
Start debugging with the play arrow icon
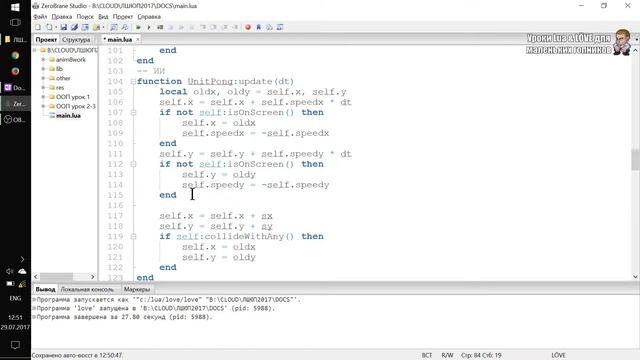pyautogui.click(x=149, y=27)
